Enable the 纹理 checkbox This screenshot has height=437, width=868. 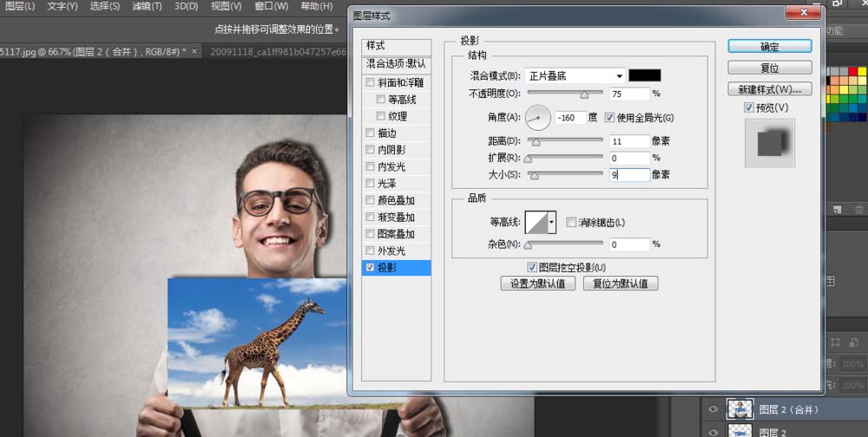click(x=380, y=116)
